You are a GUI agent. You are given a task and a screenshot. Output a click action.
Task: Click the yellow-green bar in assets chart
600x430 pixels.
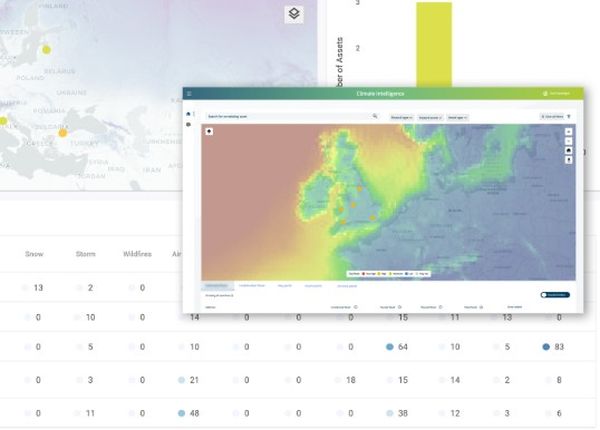pyautogui.click(x=434, y=44)
